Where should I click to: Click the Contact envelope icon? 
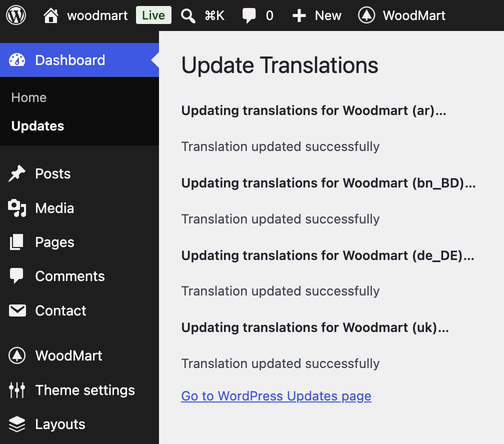pos(17,310)
